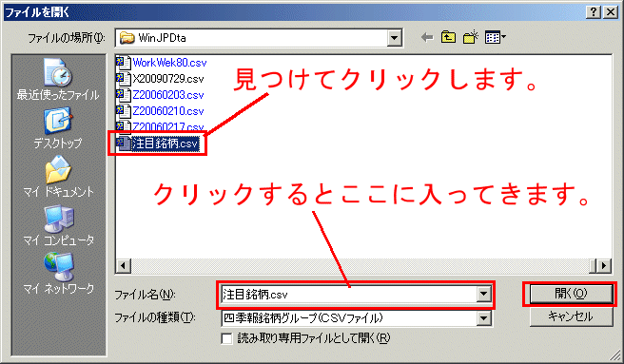
Task: Click the WinJPDta folder icon in location box
Action: [127, 38]
